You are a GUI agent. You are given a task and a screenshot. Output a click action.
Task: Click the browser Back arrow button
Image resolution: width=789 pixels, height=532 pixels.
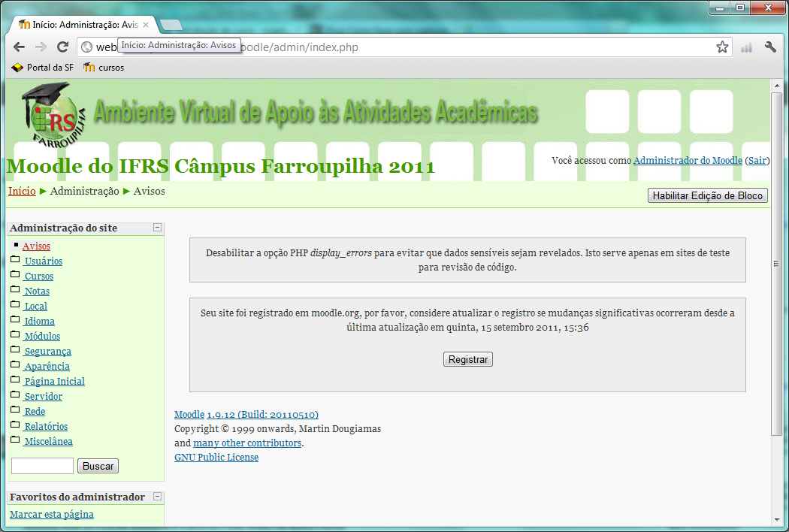tap(20, 47)
